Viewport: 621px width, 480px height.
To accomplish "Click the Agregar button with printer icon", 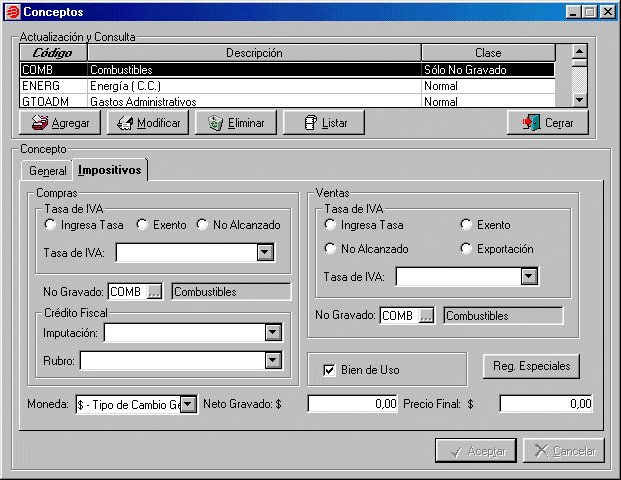I will pos(60,123).
